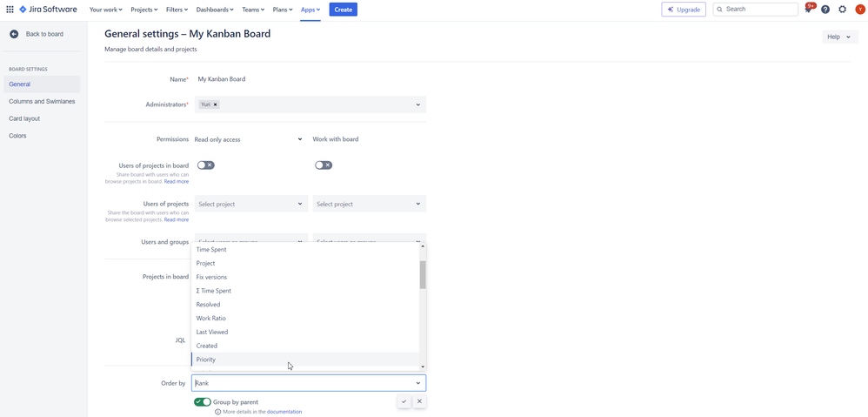Image resolution: width=868 pixels, height=417 pixels.
Task: Click the Upgrade button
Action: [684, 10]
